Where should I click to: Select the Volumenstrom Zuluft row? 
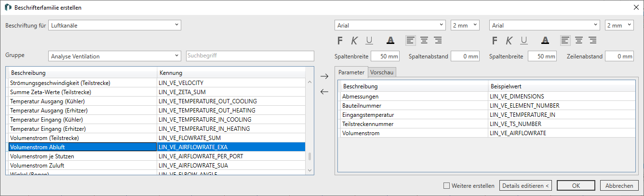[x=157, y=165]
